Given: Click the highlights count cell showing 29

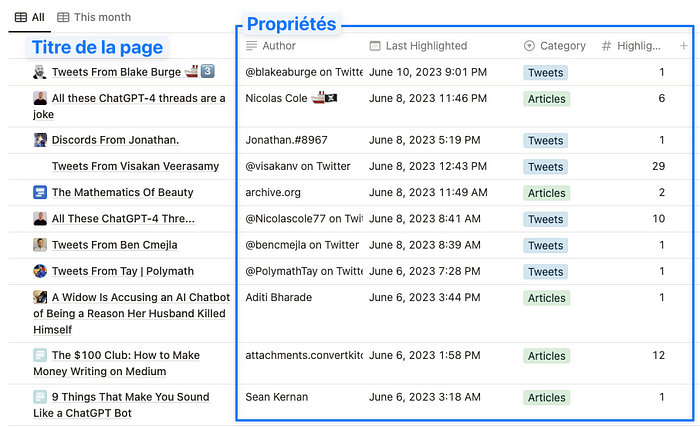Looking at the screenshot, I should click(658, 166).
